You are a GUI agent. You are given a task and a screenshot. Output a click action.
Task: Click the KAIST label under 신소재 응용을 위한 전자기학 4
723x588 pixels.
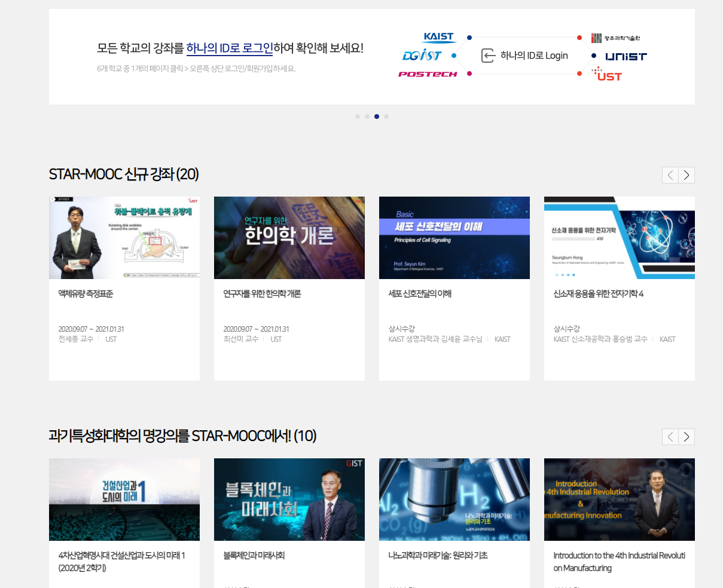point(667,339)
